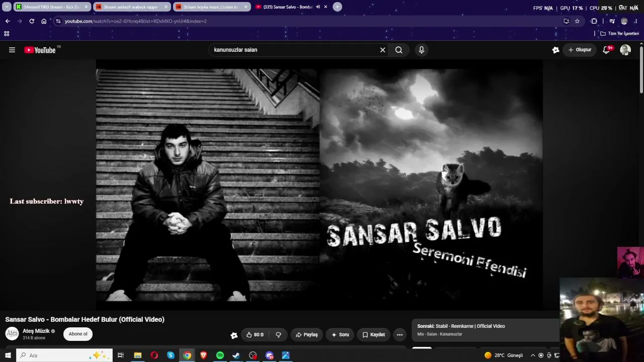Click the Ateş Müzik channel avatar

coord(12,334)
